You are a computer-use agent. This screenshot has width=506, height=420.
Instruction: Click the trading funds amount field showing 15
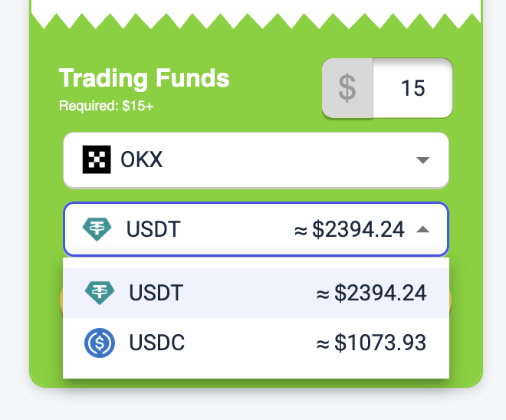point(412,88)
